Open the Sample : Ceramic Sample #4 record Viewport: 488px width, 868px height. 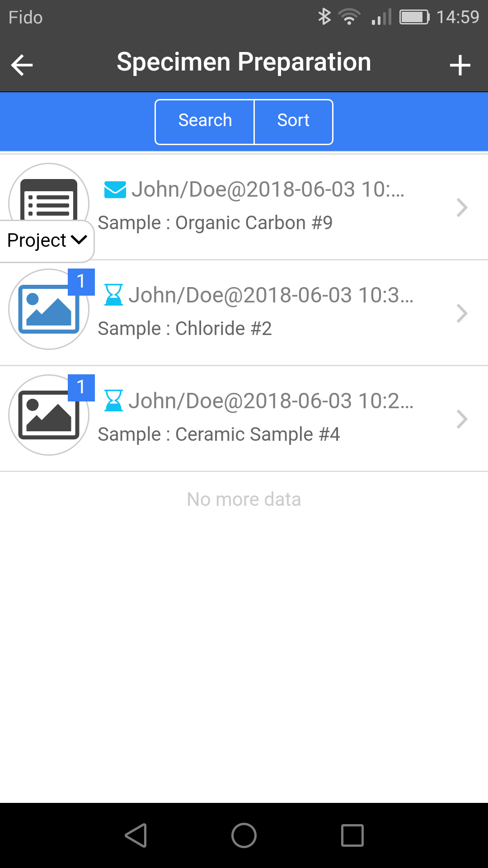[x=244, y=419]
